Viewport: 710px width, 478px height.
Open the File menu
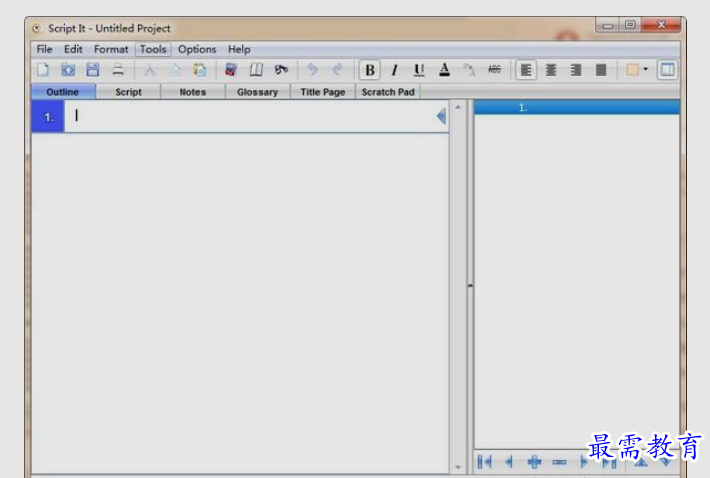[x=44, y=49]
